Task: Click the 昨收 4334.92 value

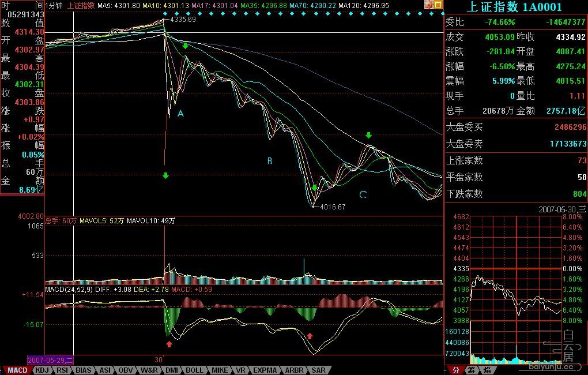Action: pyautogui.click(x=570, y=37)
